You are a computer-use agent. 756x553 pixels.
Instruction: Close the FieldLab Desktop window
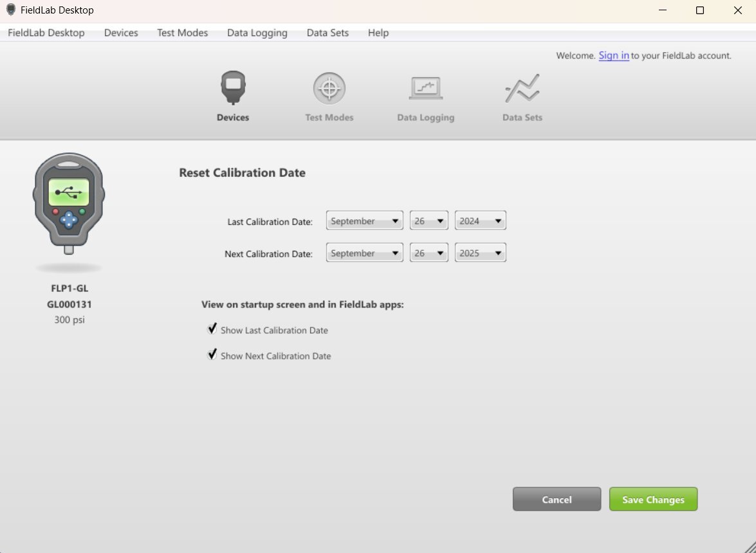[x=738, y=10]
